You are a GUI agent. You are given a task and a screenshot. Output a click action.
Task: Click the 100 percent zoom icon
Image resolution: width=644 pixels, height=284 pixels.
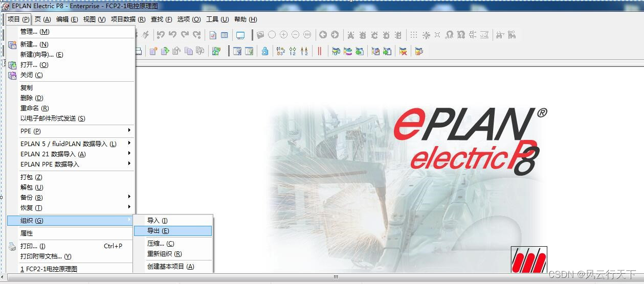click(307, 35)
